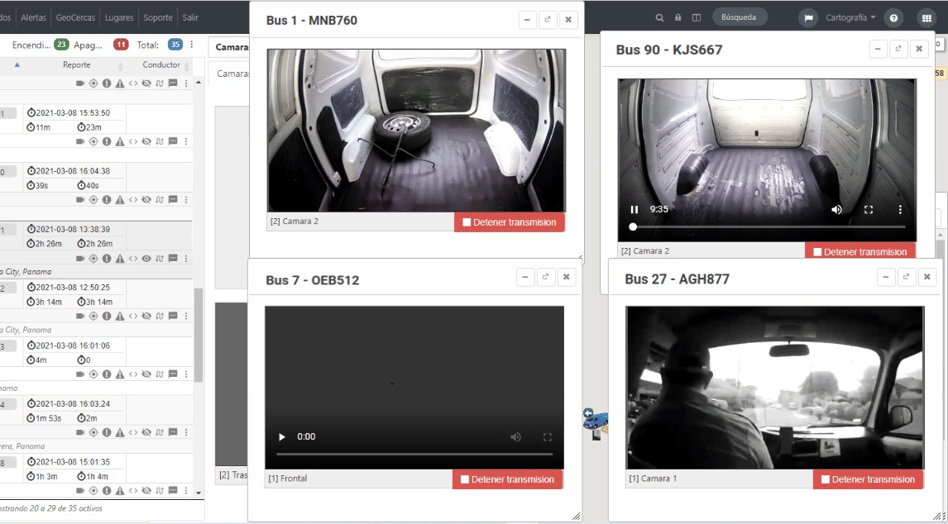This screenshot has height=524, width=948.
Task: Toggle eye visibility icon for 13:38:39 row
Action: pos(146,258)
